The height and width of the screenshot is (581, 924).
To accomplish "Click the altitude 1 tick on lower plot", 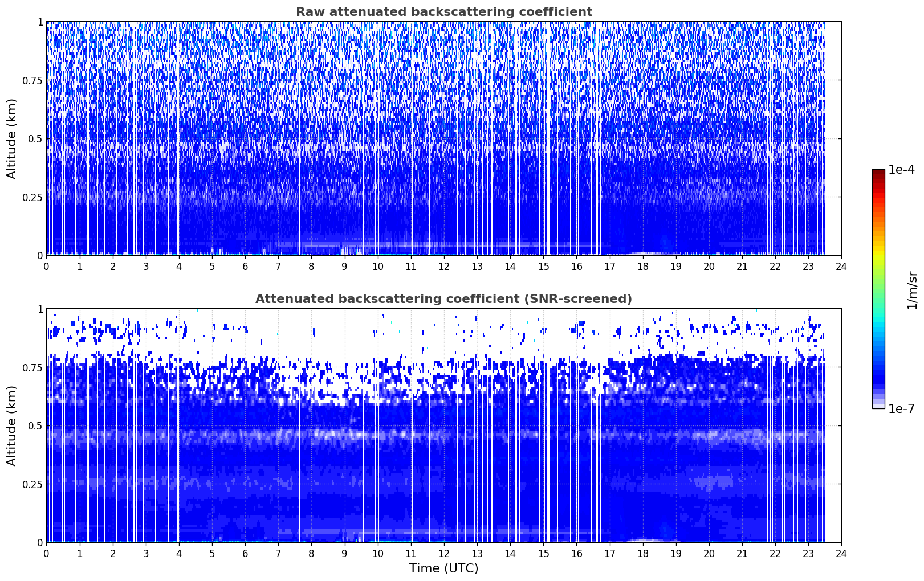I will pyautogui.click(x=40, y=309).
